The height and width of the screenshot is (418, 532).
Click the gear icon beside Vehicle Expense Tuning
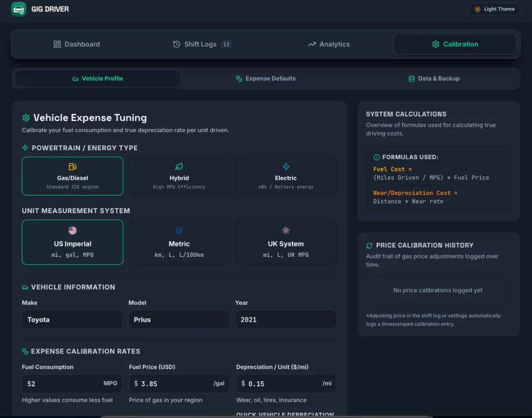pyautogui.click(x=26, y=118)
